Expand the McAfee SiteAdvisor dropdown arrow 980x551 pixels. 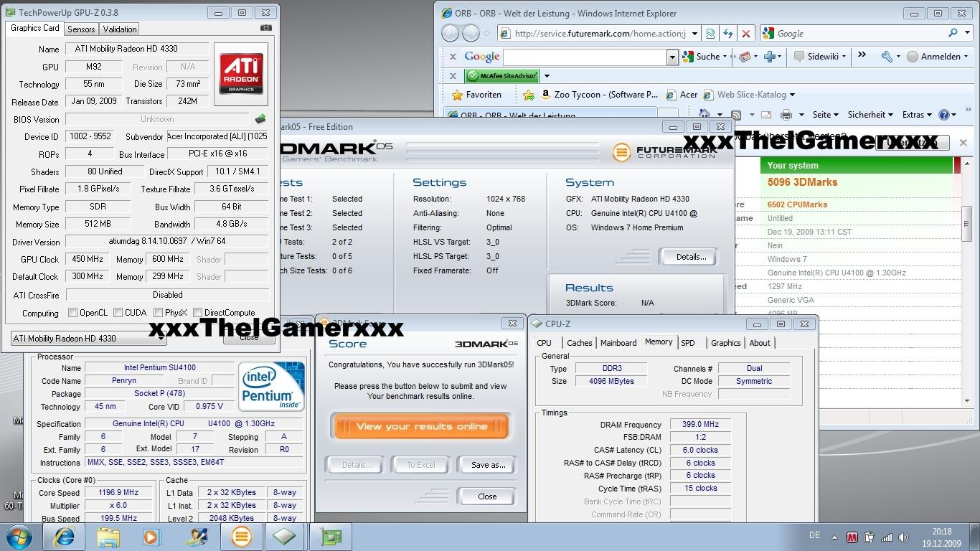pos(547,76)
